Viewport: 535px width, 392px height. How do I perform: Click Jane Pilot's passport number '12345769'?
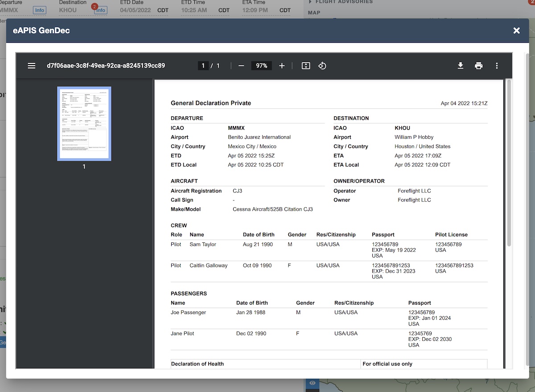pos(420,334)
